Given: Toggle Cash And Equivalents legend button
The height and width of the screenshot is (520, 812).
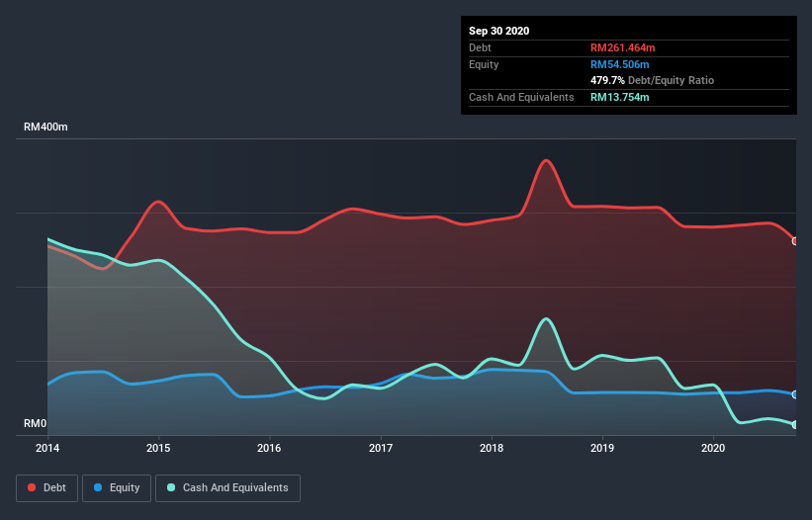Looking at the screenshot, I should point(227,488).
